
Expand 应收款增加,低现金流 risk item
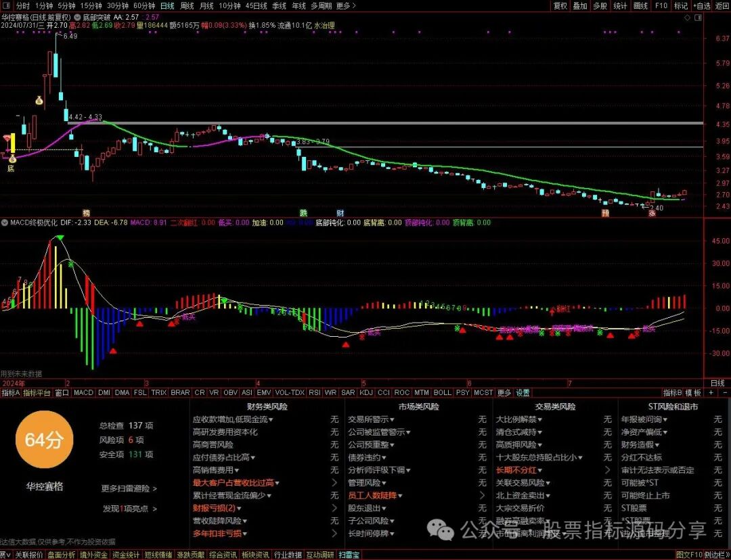coord(233,420)
